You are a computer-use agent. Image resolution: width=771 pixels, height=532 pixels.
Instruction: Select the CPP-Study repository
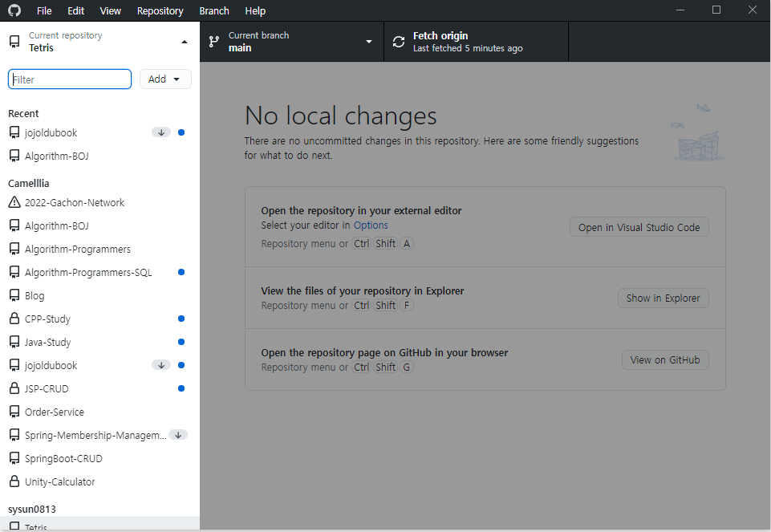coord(99,319)
